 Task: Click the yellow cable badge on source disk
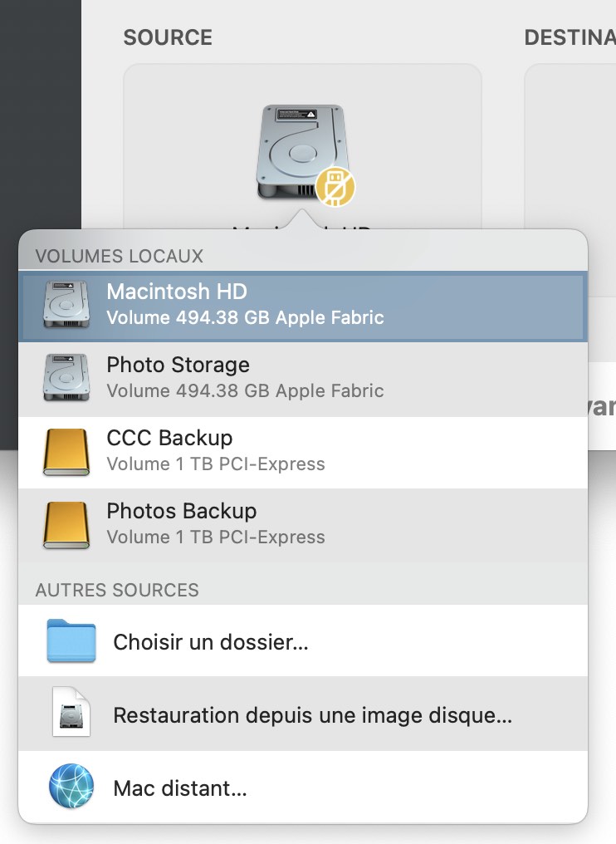point(335,186)
